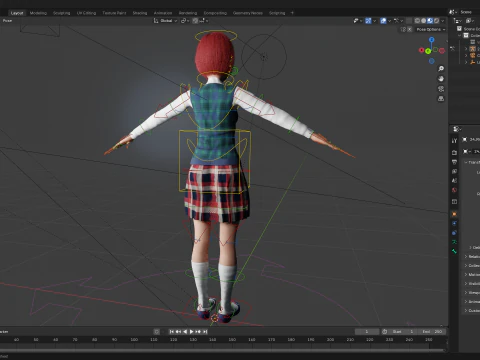The image size is (480, 360).
Task: Open the pivot point dropdown
Action: 185,21
